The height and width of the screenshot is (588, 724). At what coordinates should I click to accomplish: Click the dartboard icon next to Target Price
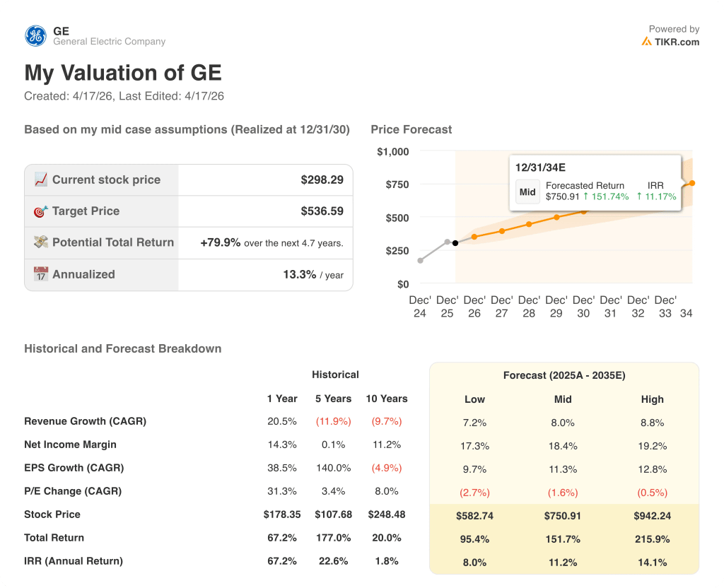point(41,211)
